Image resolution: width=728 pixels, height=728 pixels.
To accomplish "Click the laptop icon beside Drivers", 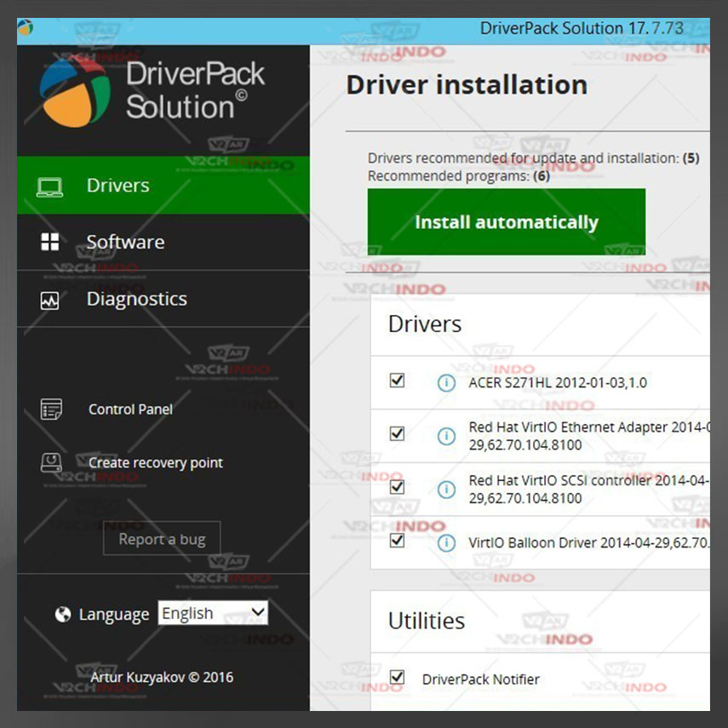I will point(49,187).
